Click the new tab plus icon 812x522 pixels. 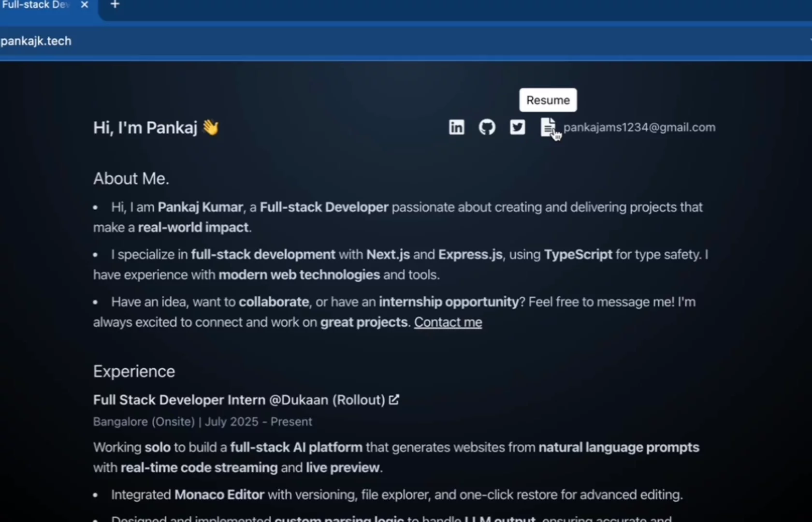(x=115, y=5)
